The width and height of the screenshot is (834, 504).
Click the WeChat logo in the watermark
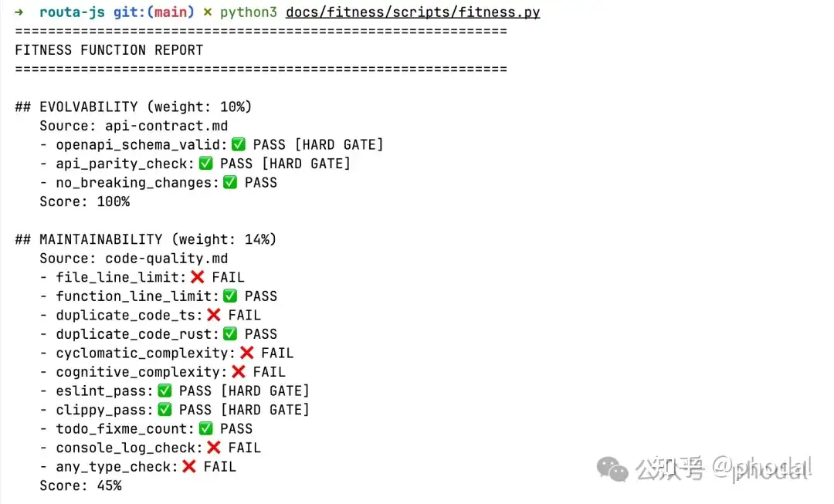coord(612,469)
